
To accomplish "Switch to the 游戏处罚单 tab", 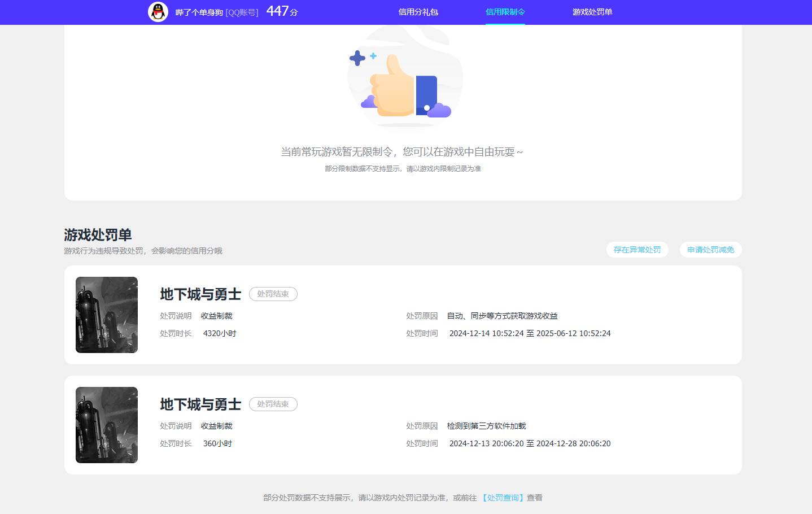I will [592, 12].
